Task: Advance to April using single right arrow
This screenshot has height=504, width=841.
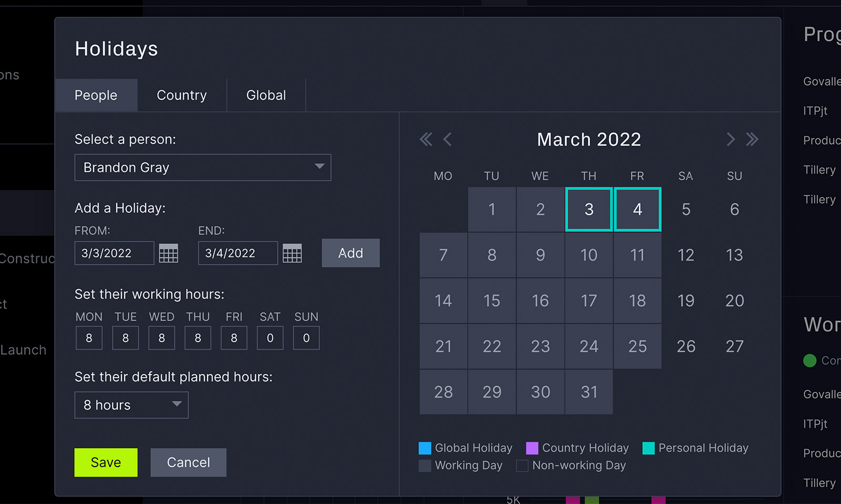Action: [731, 139]
